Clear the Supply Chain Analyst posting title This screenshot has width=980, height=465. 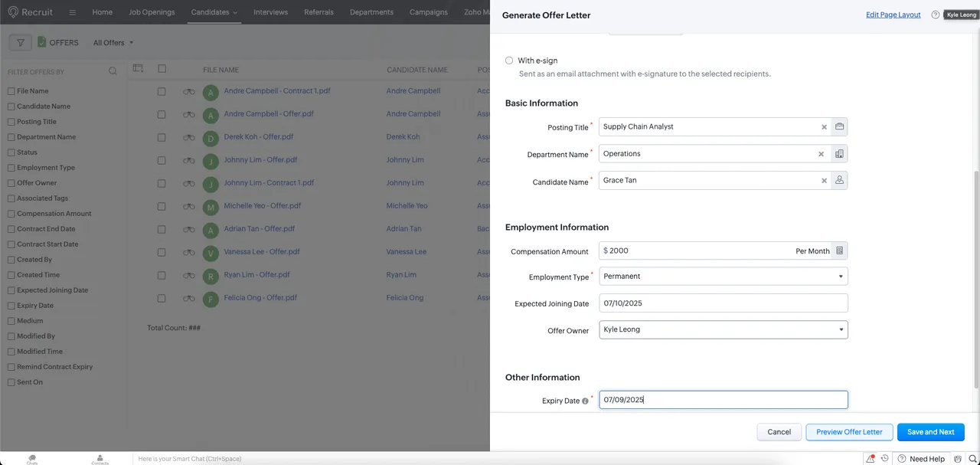pyautogui.click(x=824, y=127)
